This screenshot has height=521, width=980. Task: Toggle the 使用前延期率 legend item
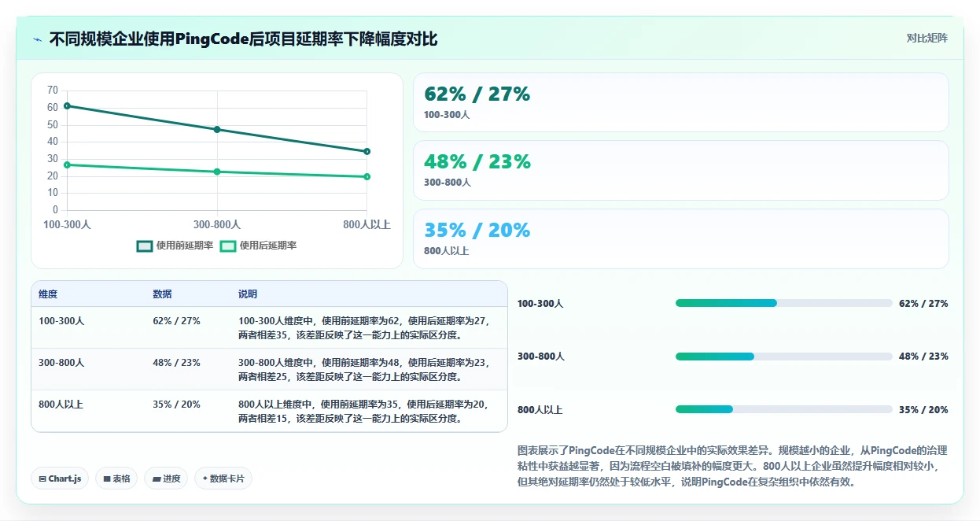point(175,246)
